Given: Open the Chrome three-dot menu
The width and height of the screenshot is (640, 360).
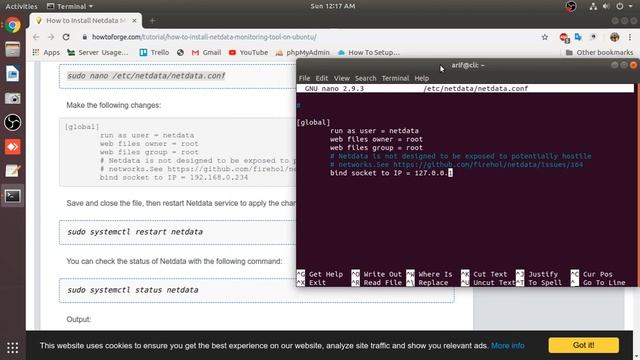Looking at the screenshot, I should [x=630, y=37].
